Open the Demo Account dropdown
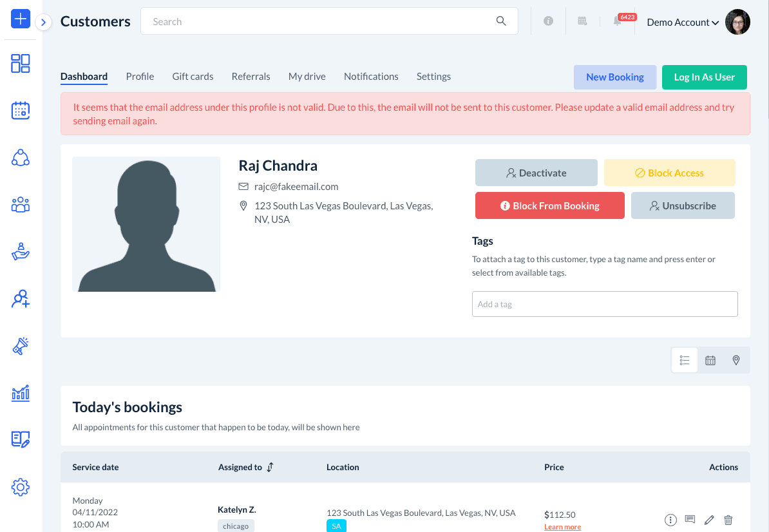769x532 pixels. pos(683,23)
